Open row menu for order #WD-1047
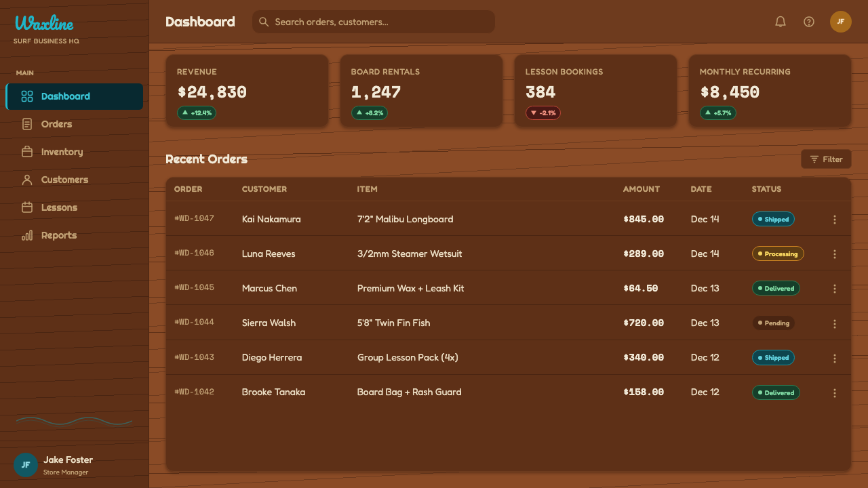The height and width of the screenshot is (488, 868). tap(835, 220)
